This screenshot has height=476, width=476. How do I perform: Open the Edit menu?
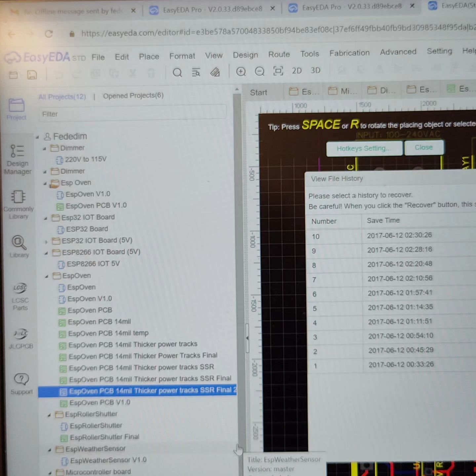(x=122, y=57)
